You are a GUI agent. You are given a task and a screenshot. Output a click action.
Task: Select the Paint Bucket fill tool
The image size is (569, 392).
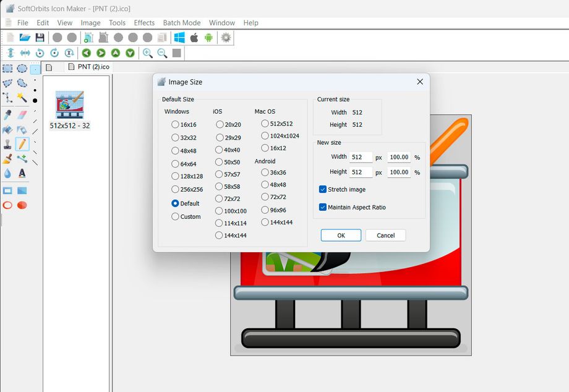pos(7,130)
